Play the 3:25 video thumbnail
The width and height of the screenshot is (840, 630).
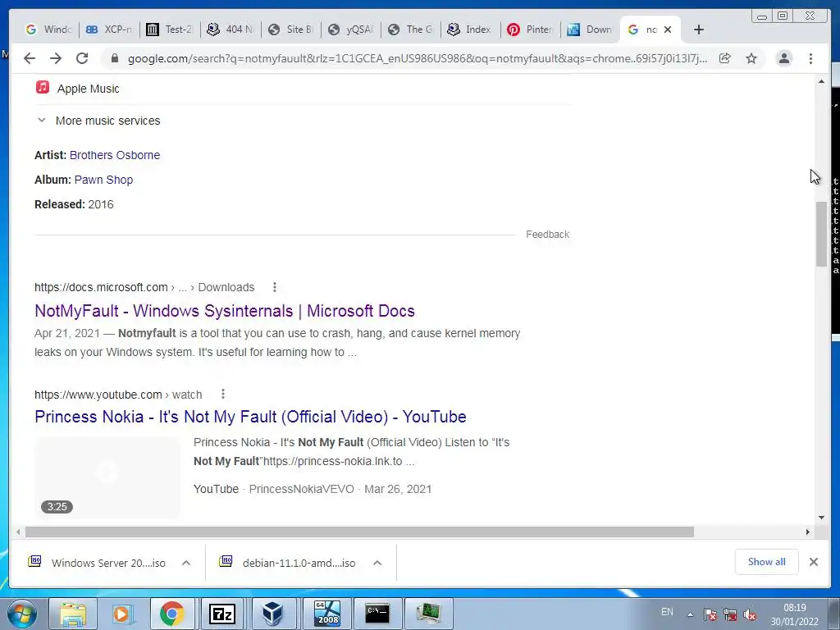tap(107, 477)
